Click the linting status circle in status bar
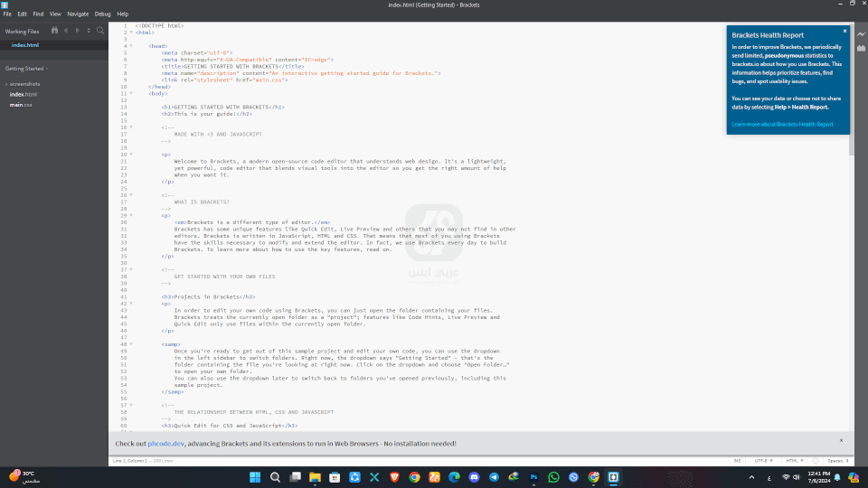 [816, 461]
